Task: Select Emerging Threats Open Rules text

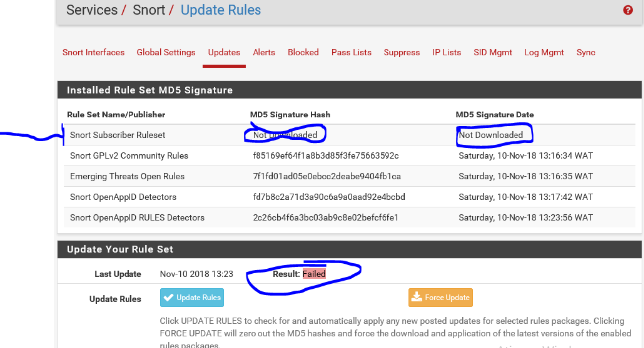Action: click(x=127, y=176)
